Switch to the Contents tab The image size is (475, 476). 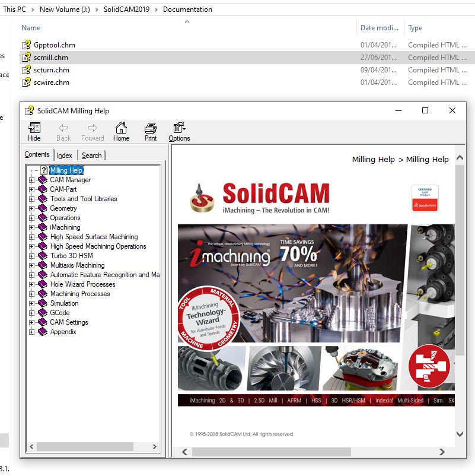pos(37,154)
